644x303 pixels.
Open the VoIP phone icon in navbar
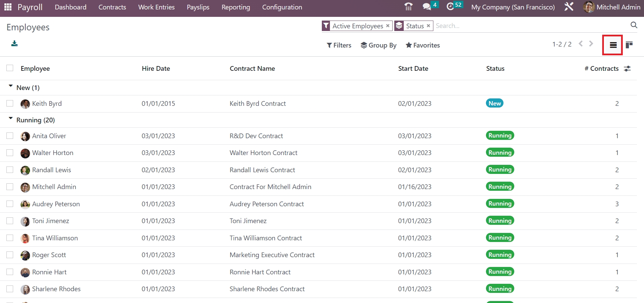tap(408, 7)
